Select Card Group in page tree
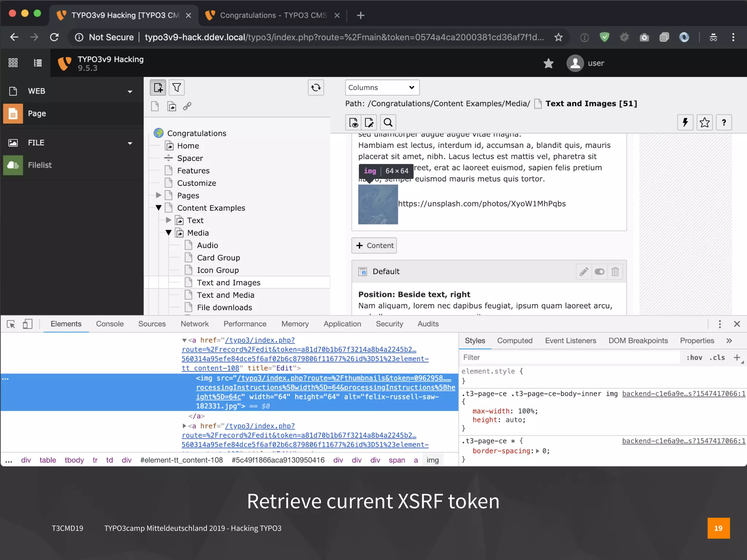 pyautogui.click(x=218, y=258)
